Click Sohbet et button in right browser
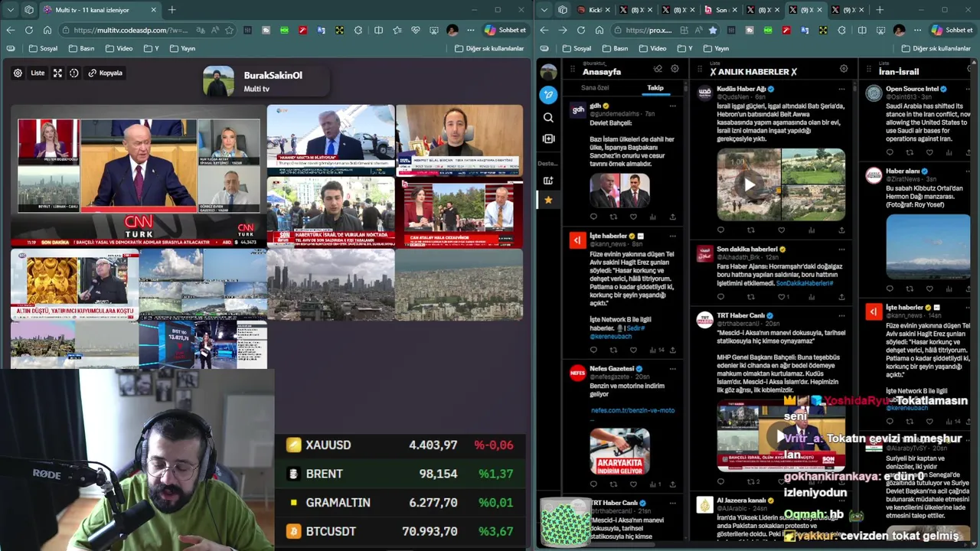980x551 pixels. point(952,30)
